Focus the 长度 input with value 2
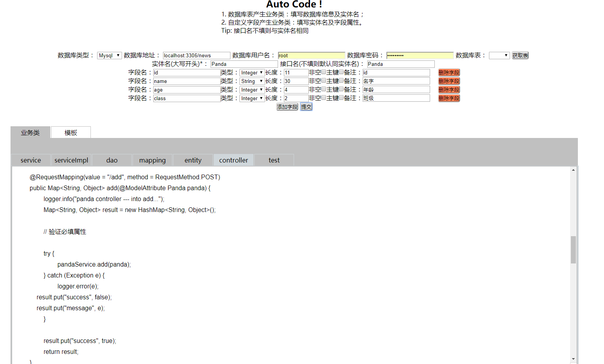The width and height of the screenshot is (604, 364). click(x=296, y=98)
